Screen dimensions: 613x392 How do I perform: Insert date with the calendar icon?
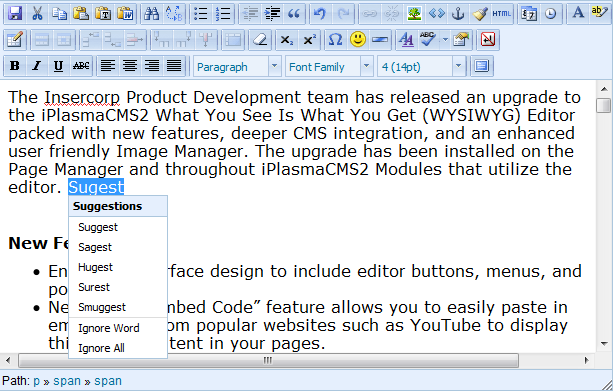529,14
